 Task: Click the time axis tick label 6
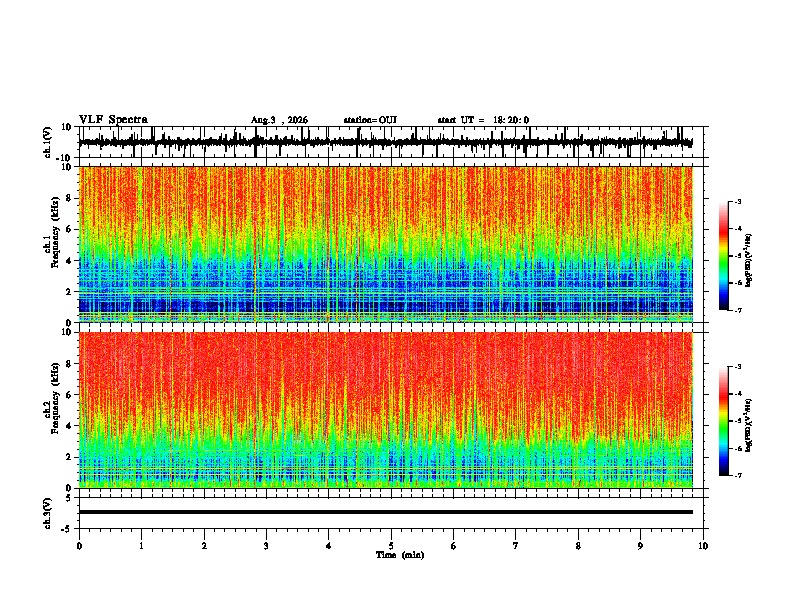click(454, 546)
